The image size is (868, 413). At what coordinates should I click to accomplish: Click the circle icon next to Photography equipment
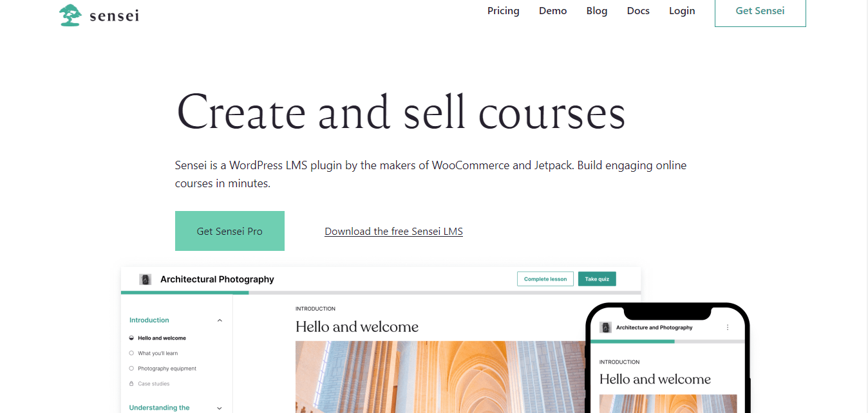point(131,368)
